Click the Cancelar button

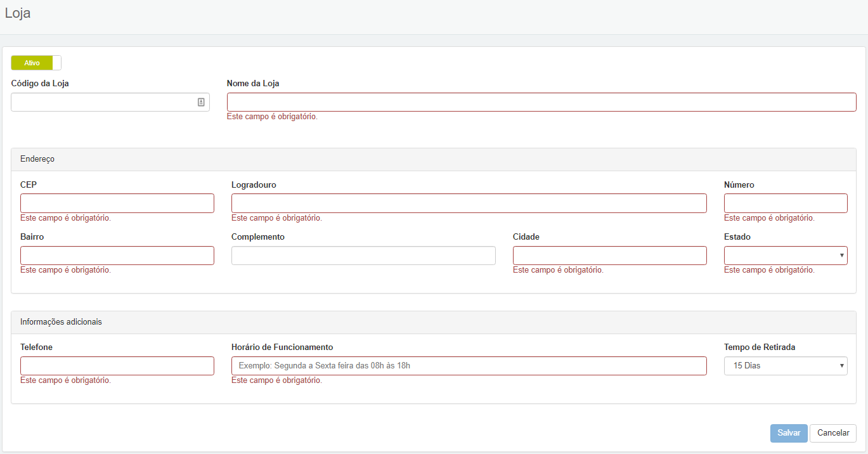[x=833, y=433]
